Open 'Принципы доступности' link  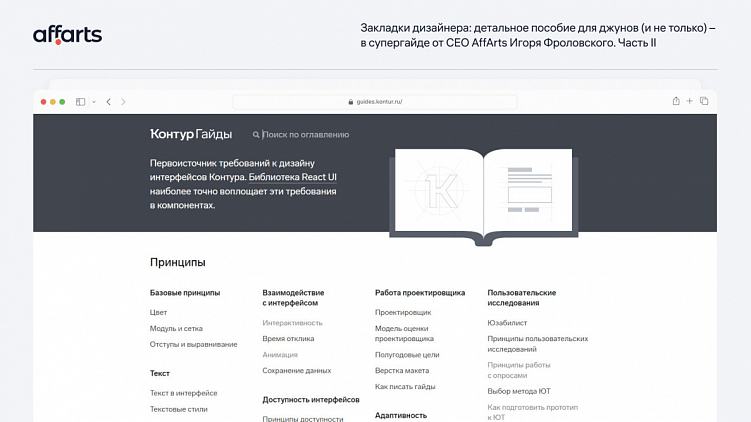click(x=303, y=418)
